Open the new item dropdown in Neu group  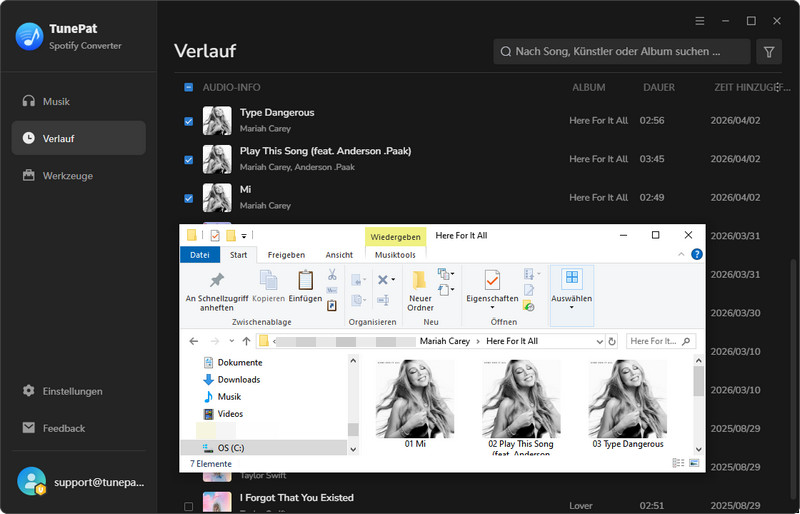(446, 274)
